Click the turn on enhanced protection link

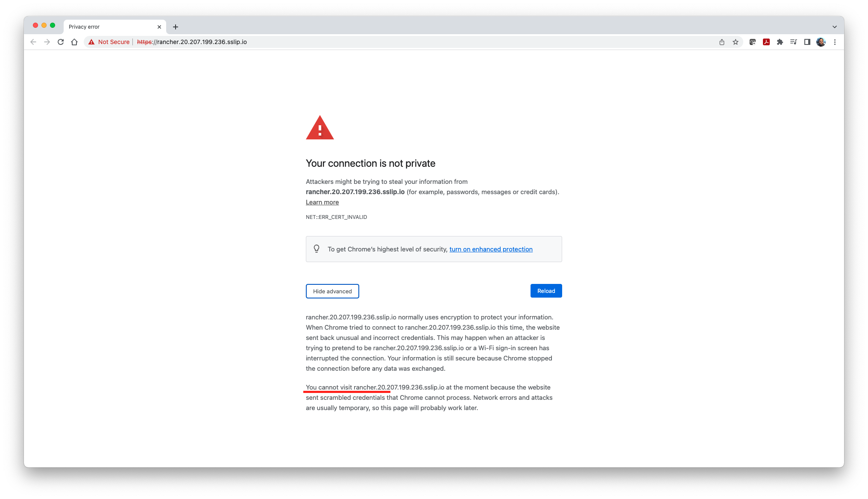pyautogui.click(x=491, y=249)
